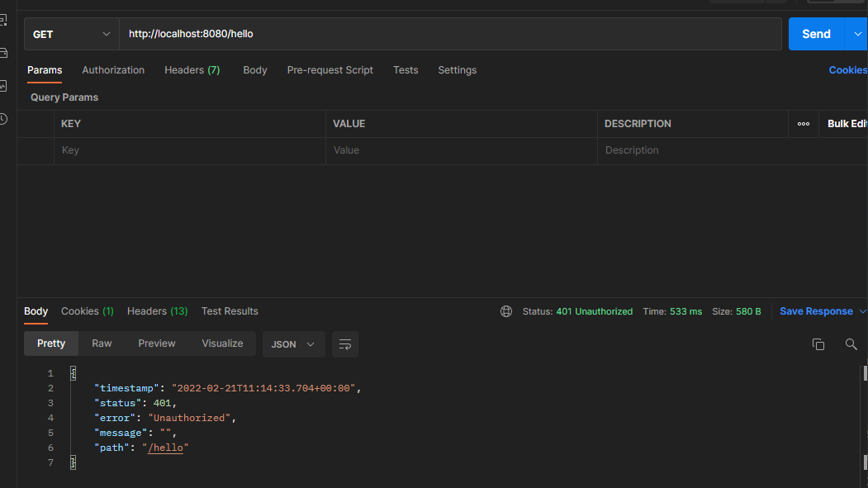This screenshot has height=488, width=868.
Task: Open the request Settings tab
Action: coord(458,70)
